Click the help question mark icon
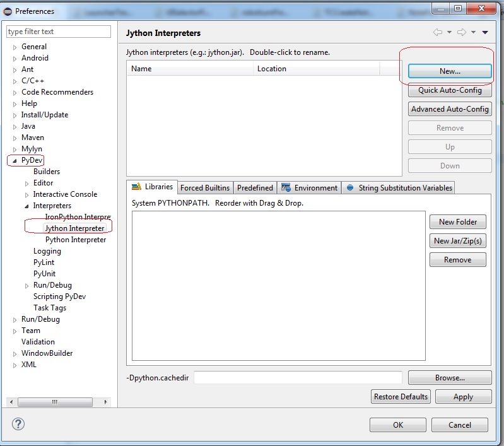Viewport: 504px width, 446px height. point(18,424)
